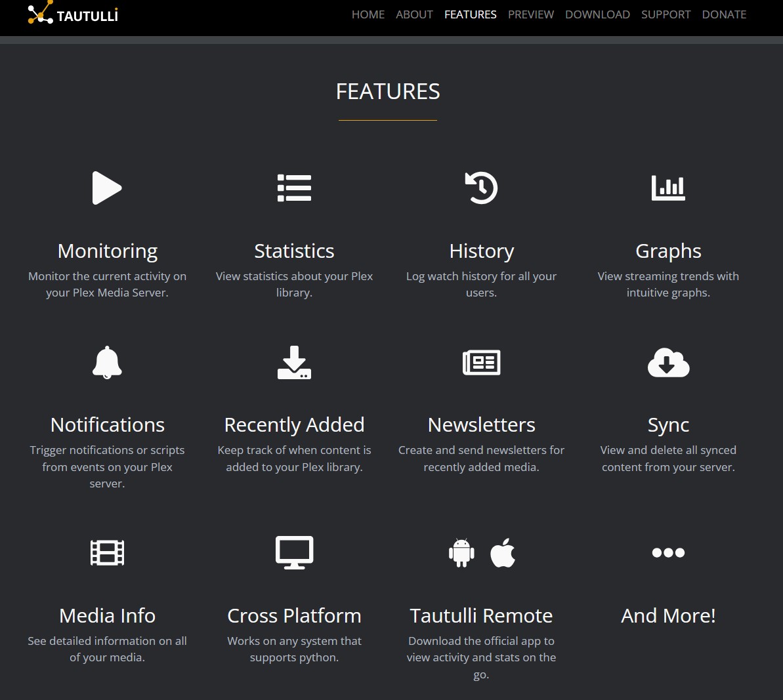Image resolution: width=783 pixels, height=700 pixels.
Task: Click the Notifications bell icon
Action: pos(107,363)
